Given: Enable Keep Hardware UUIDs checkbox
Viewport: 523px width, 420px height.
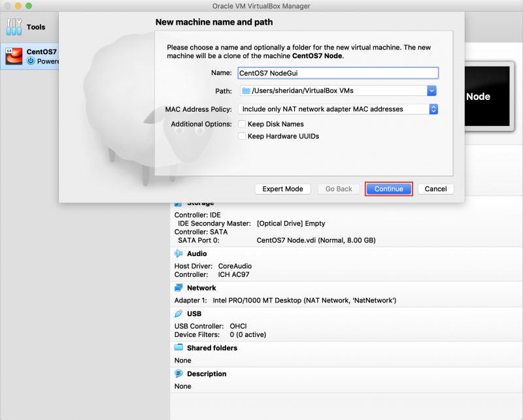Looking at the screenshot, I should (242, 136).
